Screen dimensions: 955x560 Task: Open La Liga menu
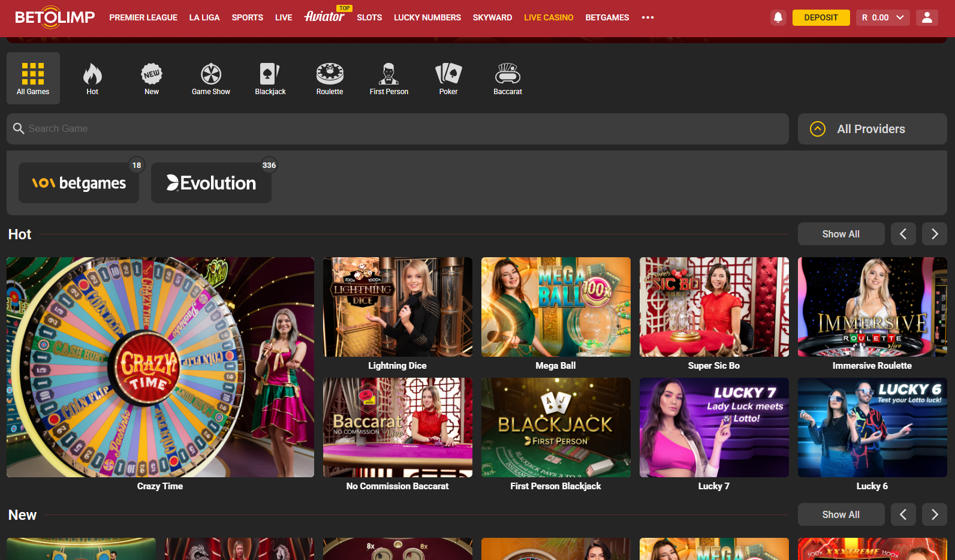click(x=204, y=17)
